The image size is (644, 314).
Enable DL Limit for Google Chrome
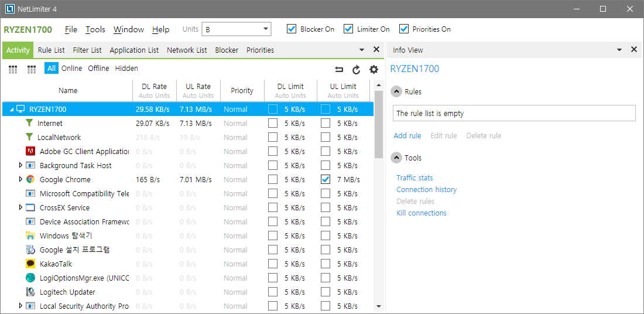click(x=273, y=180)
